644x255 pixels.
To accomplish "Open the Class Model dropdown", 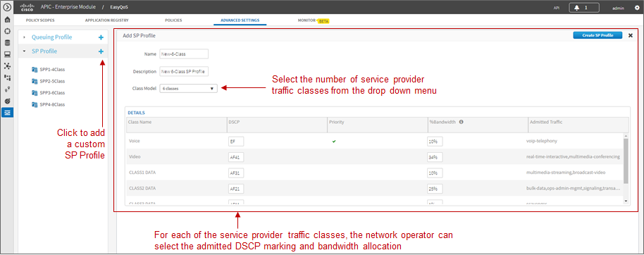I will click(x=189, y=88).
